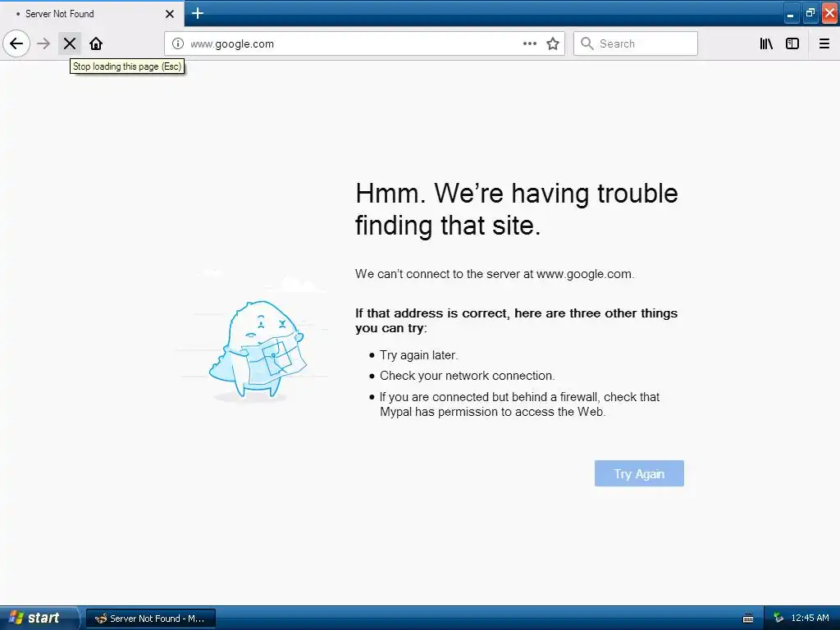840x630 pixels.
Task: Open the hamburger application menu
Action: coord(824,43)
